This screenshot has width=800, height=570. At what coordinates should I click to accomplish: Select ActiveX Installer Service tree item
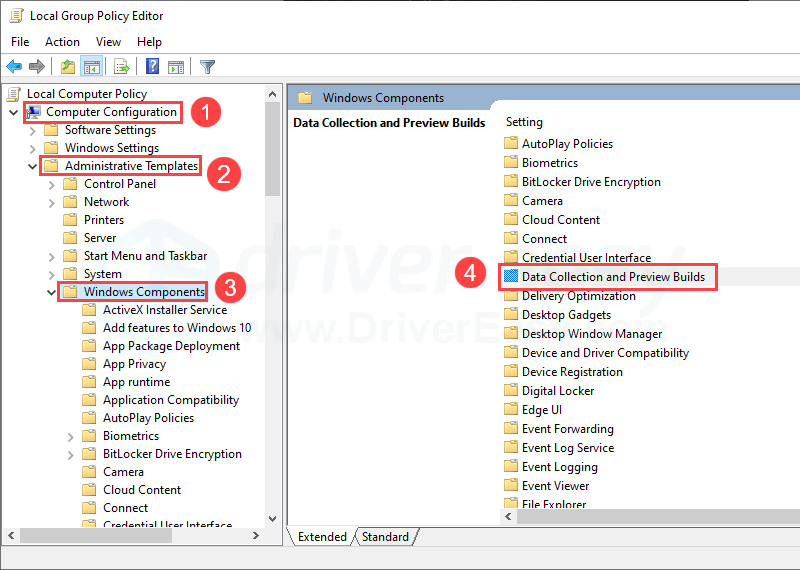point(165,310)
